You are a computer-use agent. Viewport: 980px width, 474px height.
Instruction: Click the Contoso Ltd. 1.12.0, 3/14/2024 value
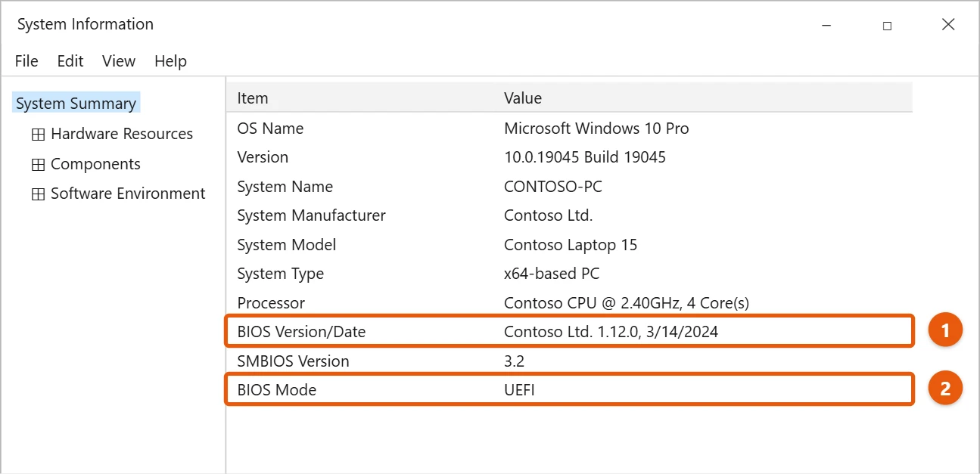pyautogui.click(x=611, y=331)
